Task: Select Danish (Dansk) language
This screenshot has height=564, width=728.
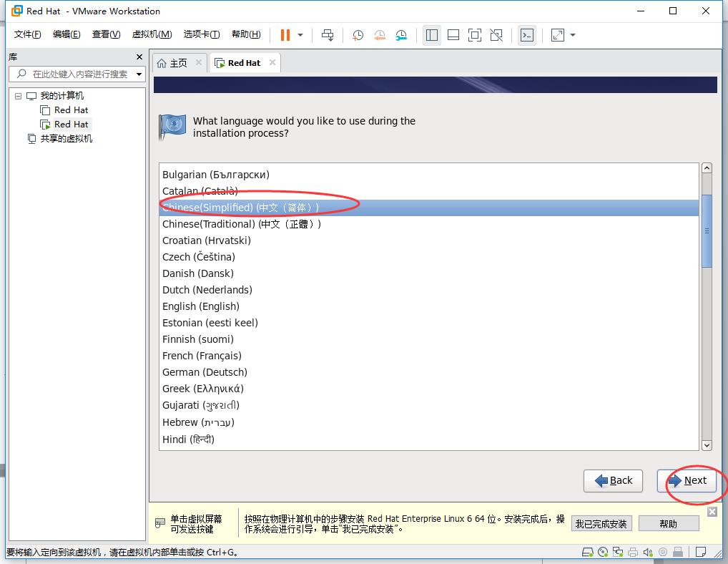Action: (428, 273)
